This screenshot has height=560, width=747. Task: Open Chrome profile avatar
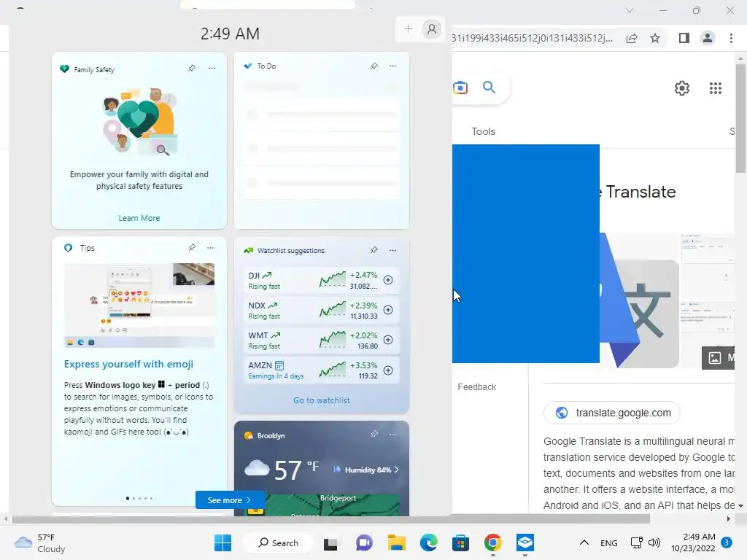pyautogui.click(x=708, y=38)
